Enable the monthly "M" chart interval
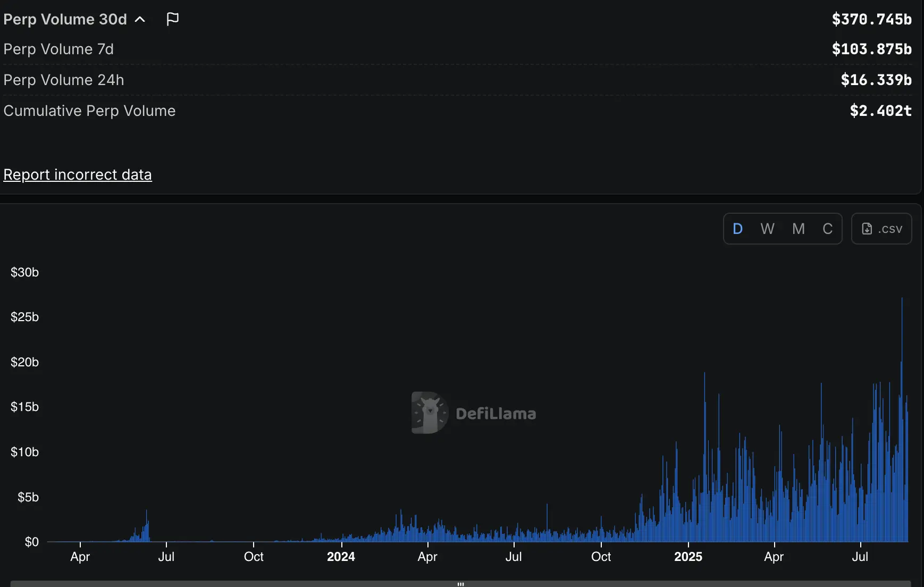924x587 pixels. point(797,228)
